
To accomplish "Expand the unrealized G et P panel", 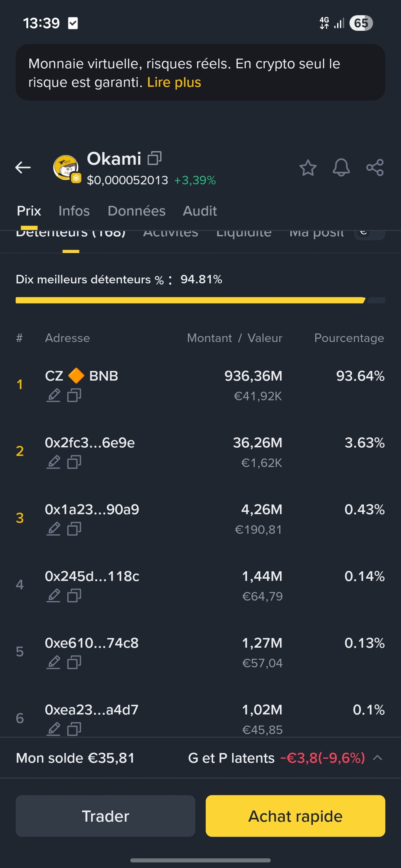I will tap(377, 758).
